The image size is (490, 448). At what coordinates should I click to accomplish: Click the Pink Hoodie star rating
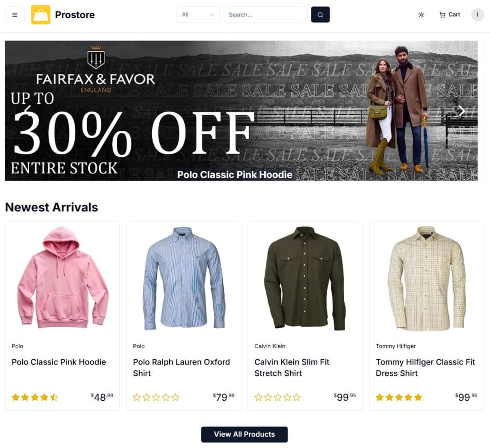[35, 397]
